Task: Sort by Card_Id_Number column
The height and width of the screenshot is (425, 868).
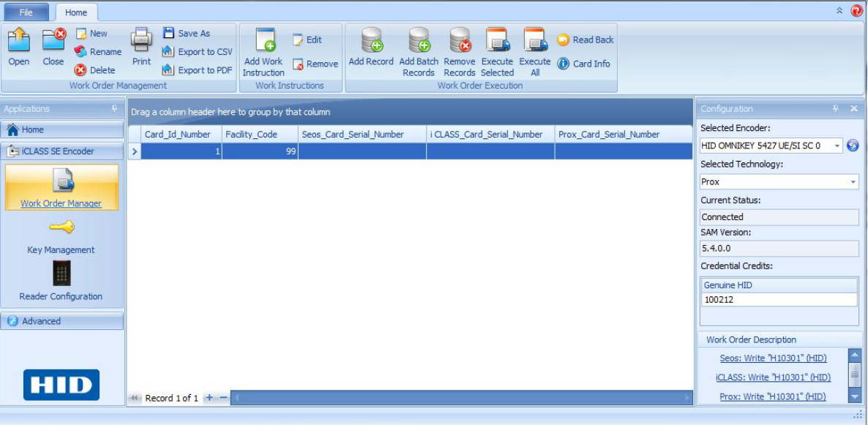Action: tap(181, 135)
